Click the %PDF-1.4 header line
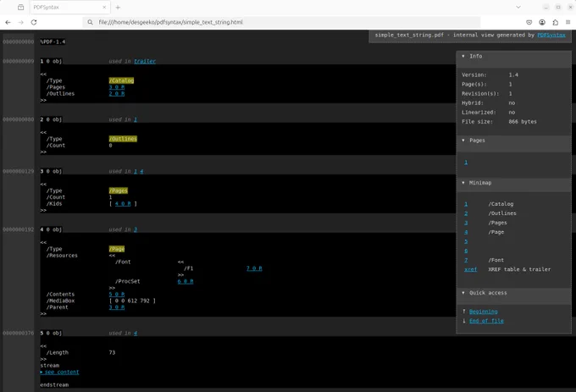 click(53, 41)
